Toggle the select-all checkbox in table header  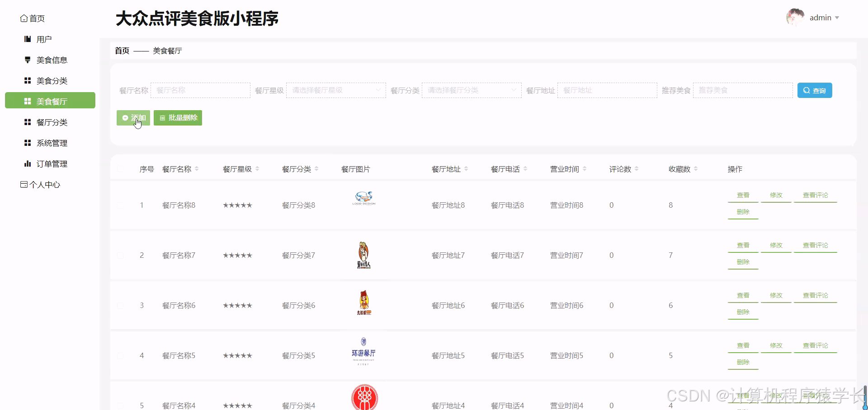[x=120, y=169]
